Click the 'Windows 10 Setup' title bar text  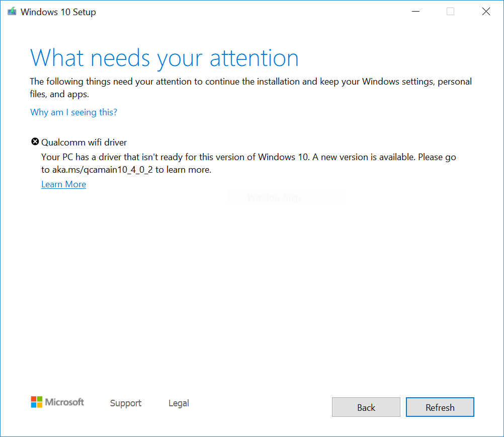coord(58,12)
